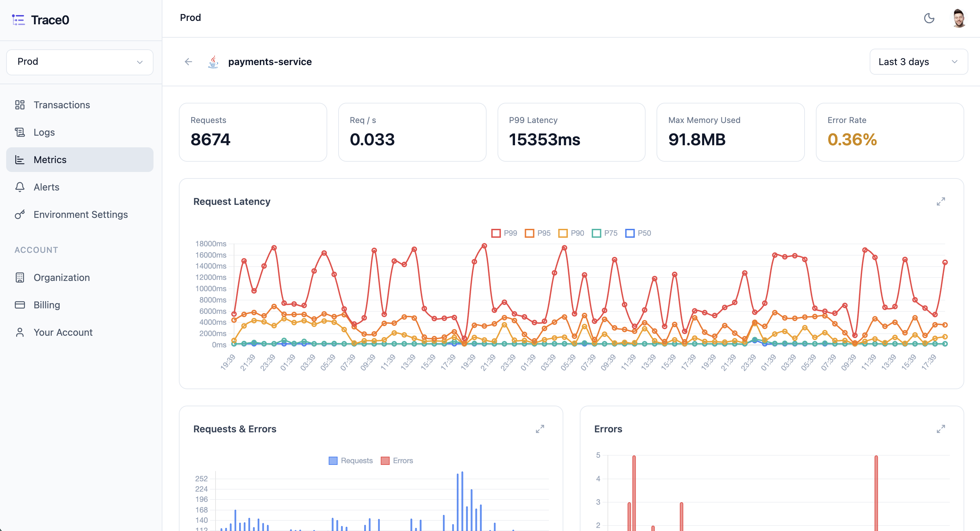Open Your Account page
The width and height of the screenshot is (980, 531).
[80, 332]
